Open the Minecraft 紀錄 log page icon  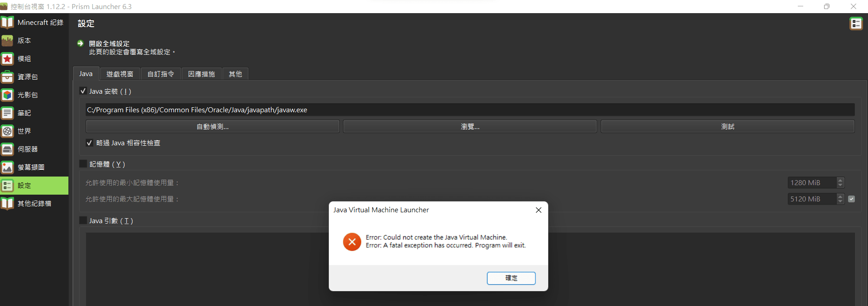(x=7, y=22)
